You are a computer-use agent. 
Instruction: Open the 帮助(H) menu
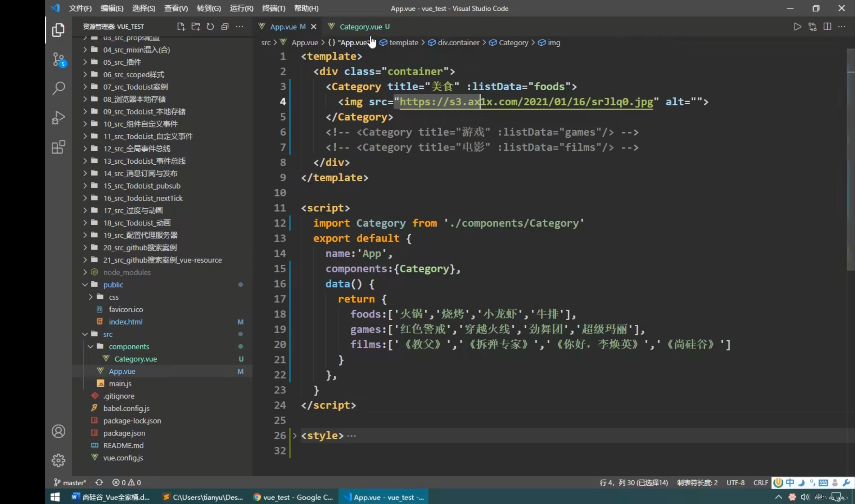[306, 8]
